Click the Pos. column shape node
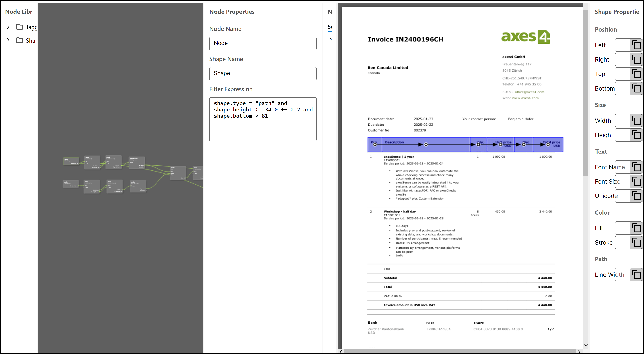Image resolution: width=644 pixels, height=354 pixels. coord(375,144)
